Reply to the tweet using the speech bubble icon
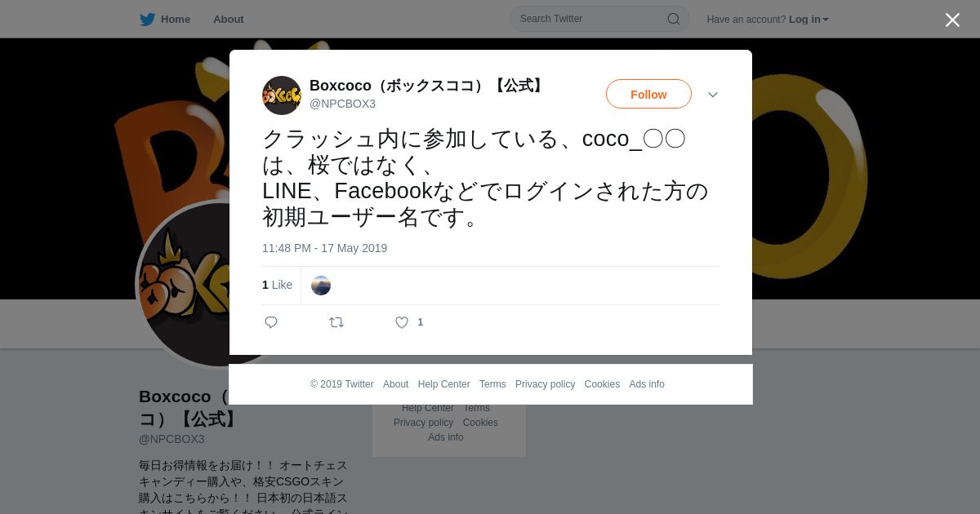 (271, 322)
